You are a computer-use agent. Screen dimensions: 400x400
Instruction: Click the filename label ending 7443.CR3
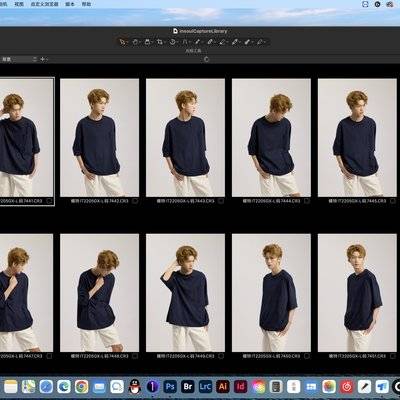click(x=186, y=201)
